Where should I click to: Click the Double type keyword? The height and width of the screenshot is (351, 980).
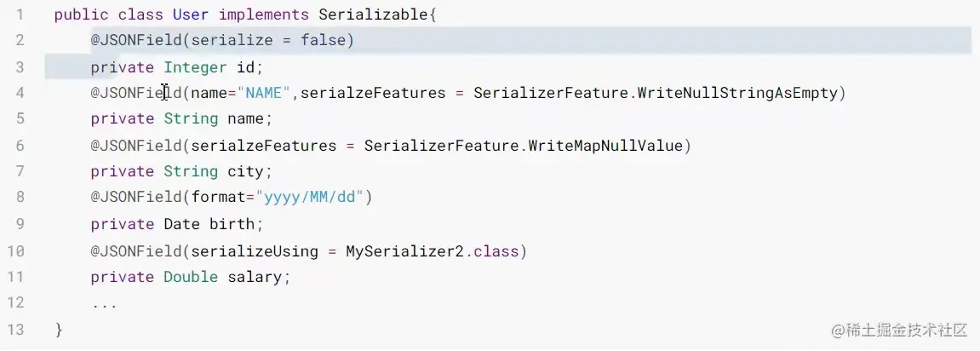(191, 277)
